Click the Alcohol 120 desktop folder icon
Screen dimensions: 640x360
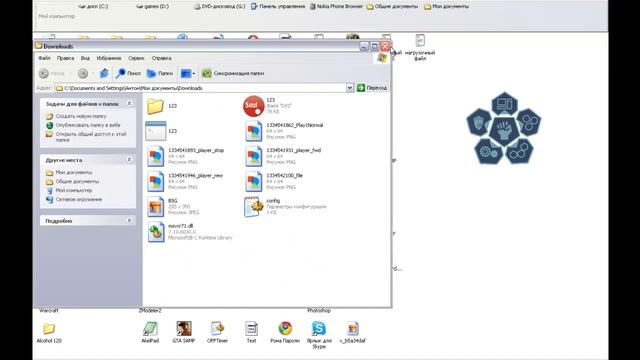(x=49, y=329)
